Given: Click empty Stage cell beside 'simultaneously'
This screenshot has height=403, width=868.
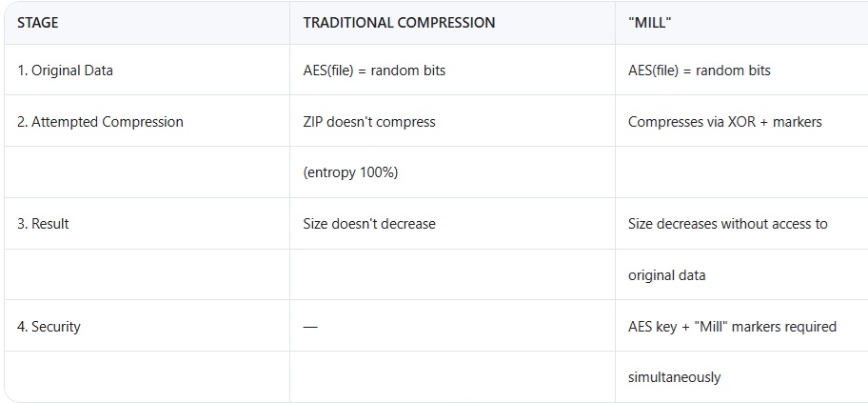Looking at the screenshot, I should click(x=147, y=377).
